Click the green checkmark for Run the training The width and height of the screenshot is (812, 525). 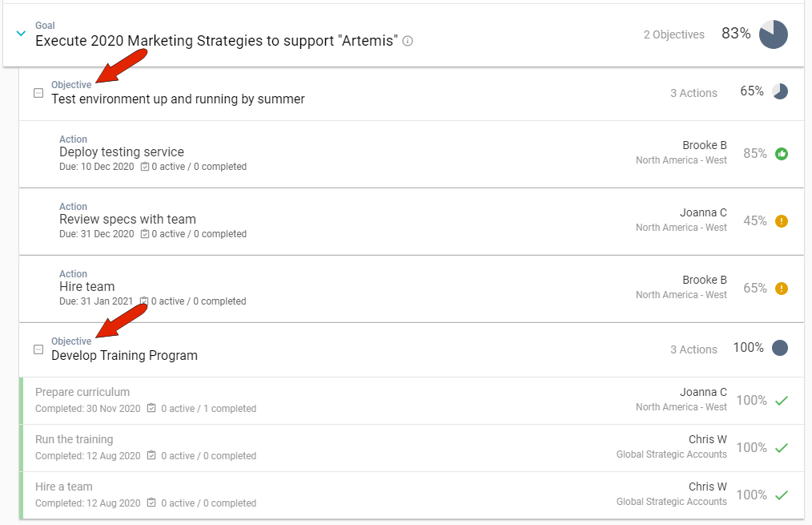(782, 448)
